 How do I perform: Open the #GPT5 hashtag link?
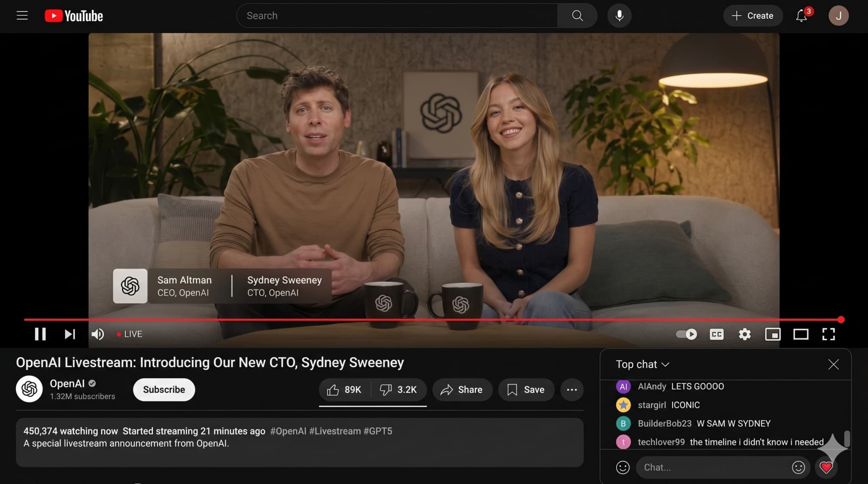378,431
